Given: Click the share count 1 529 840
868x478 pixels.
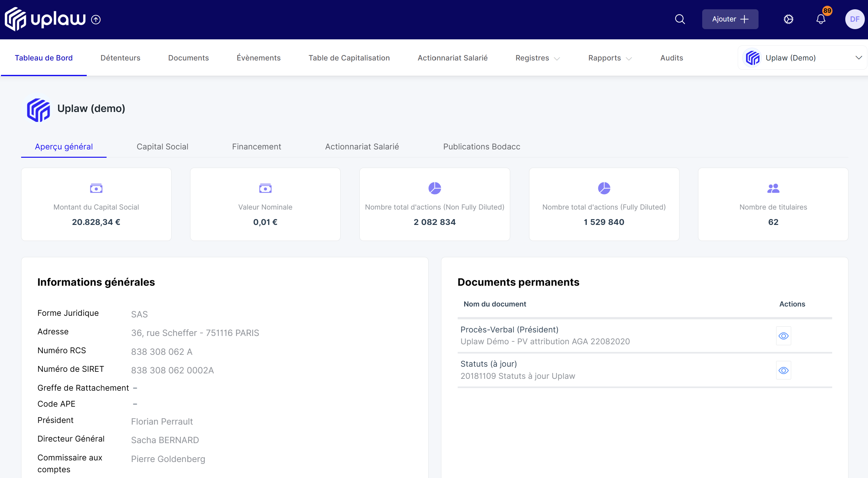Looking at the screenshot, I should [x=604, y=222].
